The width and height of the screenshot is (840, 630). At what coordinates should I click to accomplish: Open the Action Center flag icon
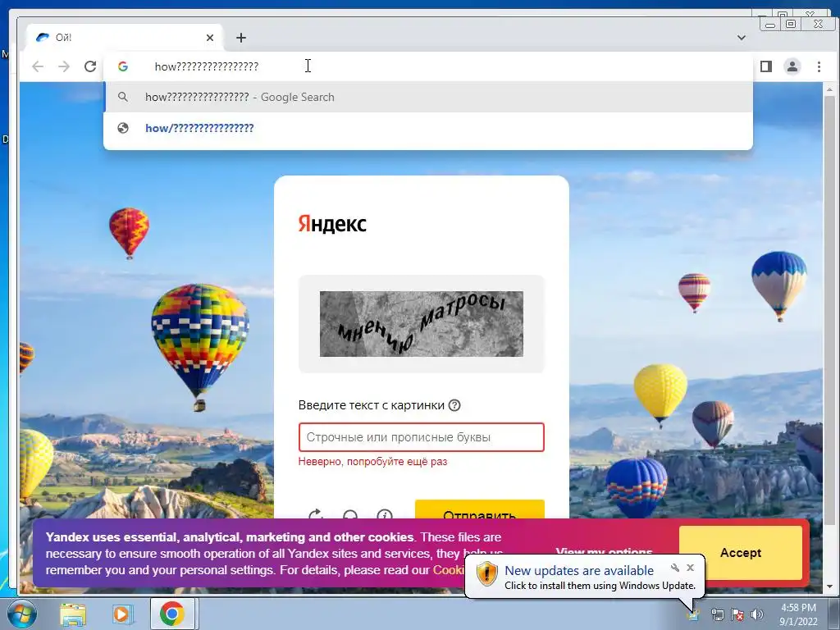click(737, 614)
